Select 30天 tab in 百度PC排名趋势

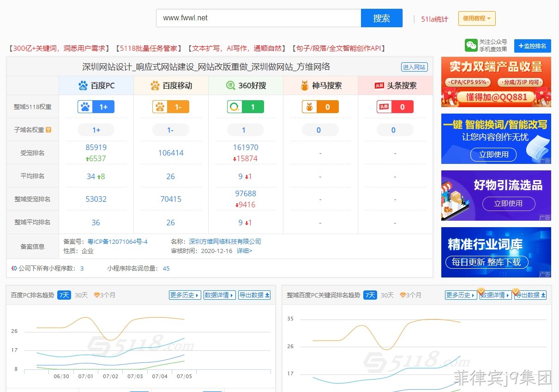point(81,295)
